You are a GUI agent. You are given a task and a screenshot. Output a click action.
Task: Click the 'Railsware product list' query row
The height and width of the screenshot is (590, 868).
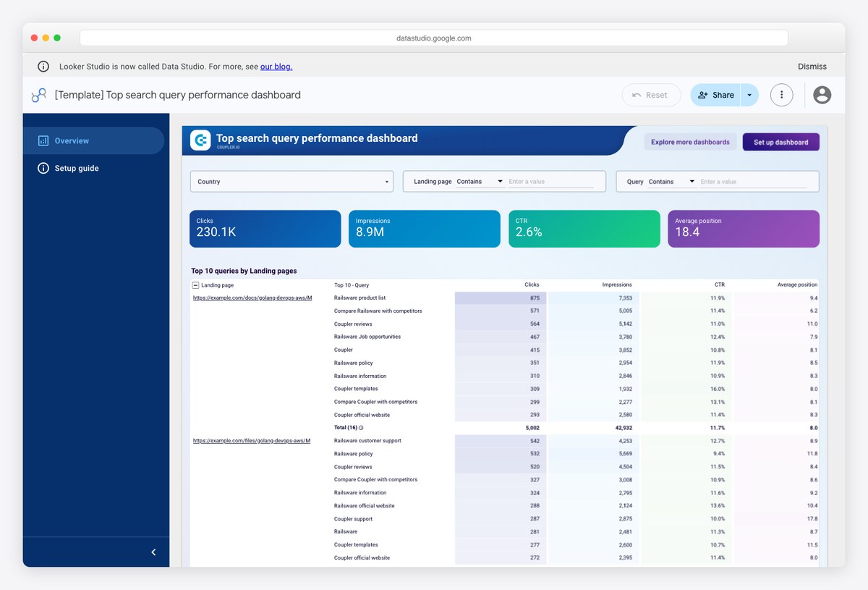359,298
